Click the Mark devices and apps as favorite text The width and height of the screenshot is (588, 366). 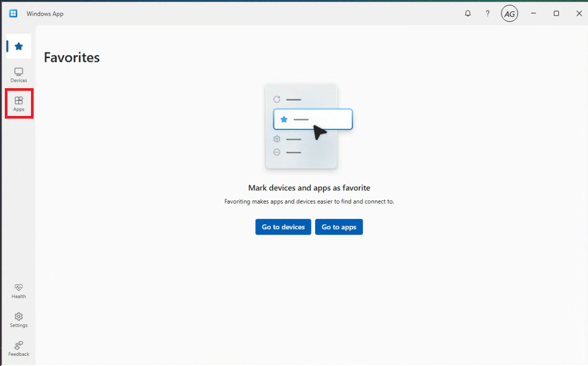[309, 188]
